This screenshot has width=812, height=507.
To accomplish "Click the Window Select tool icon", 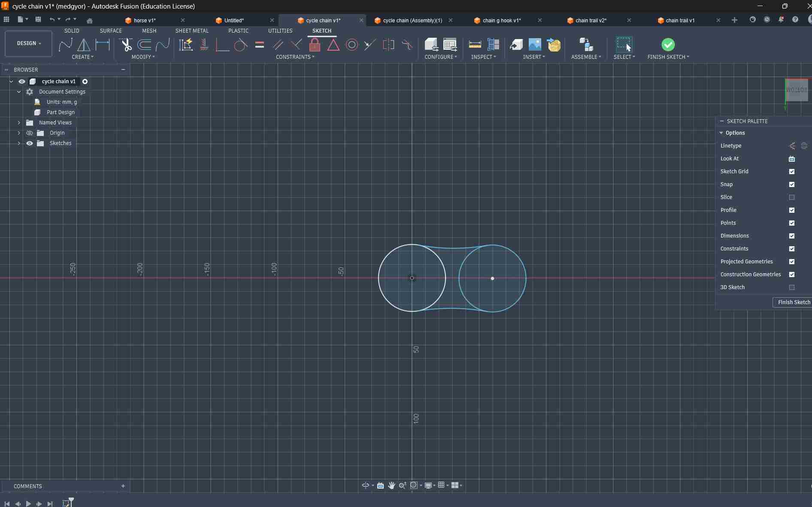I will (624, 45).
